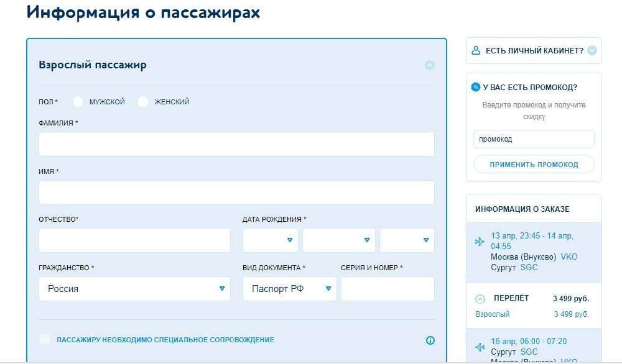
Task: Open the birth month dropdown
Action: click(x=339, y=240)
